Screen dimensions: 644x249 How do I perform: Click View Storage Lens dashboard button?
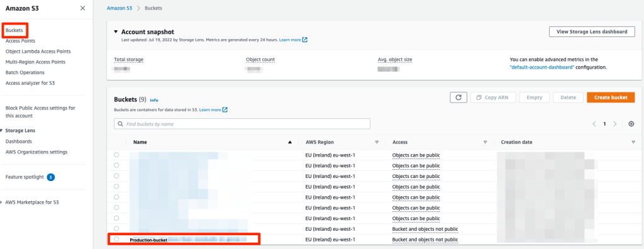[x=592, y=31]
